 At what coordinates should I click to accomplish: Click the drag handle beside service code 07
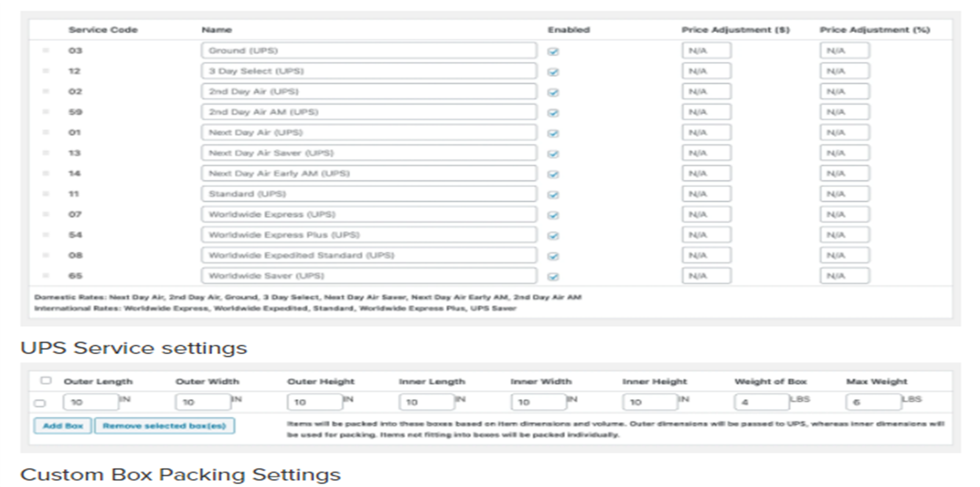point(46,214)
